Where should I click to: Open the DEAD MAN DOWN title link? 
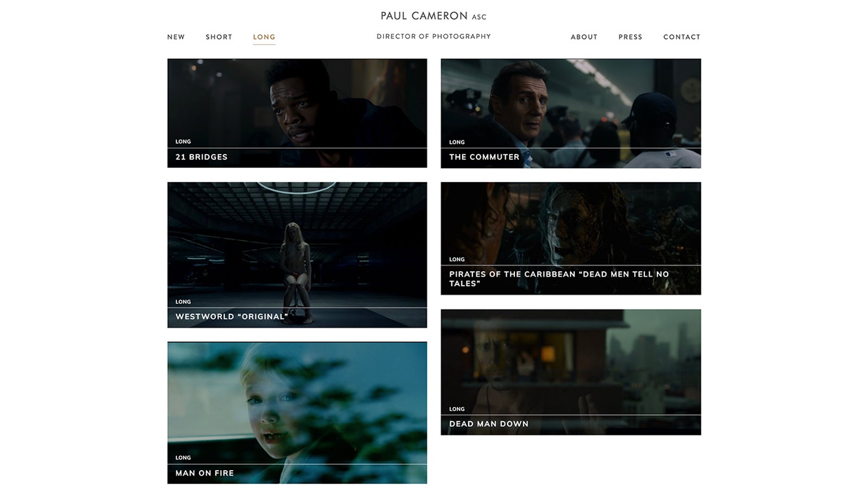pyautogui.click(x=487, y=424)
